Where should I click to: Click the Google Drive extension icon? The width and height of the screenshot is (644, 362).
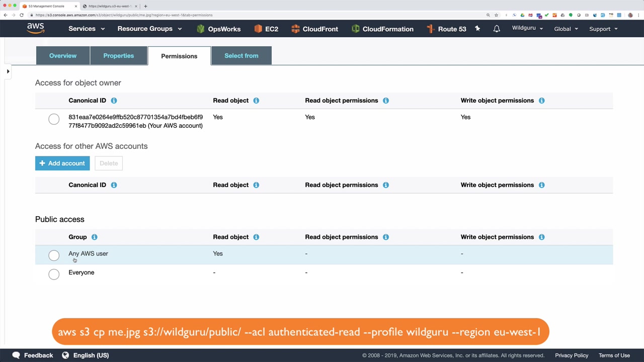click(522, 15)
